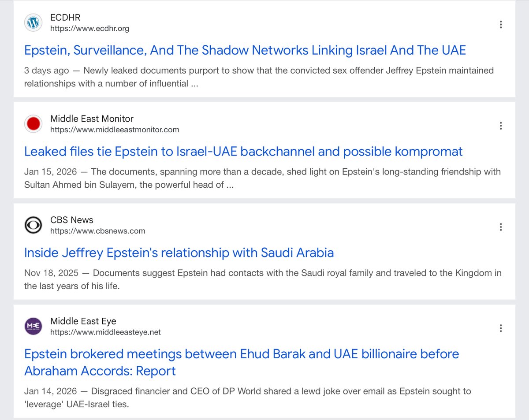This screenshot has height=420, width=529.
Task: Click the '3 days ago' snippet about leaked documents
Action: [259, 77]
